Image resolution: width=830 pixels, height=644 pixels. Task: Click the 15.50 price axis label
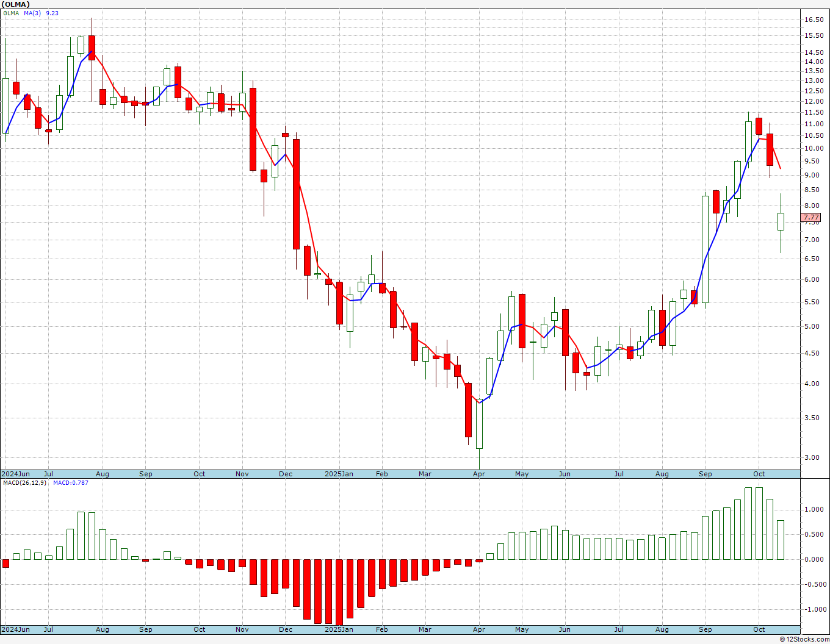coord(813,35)
